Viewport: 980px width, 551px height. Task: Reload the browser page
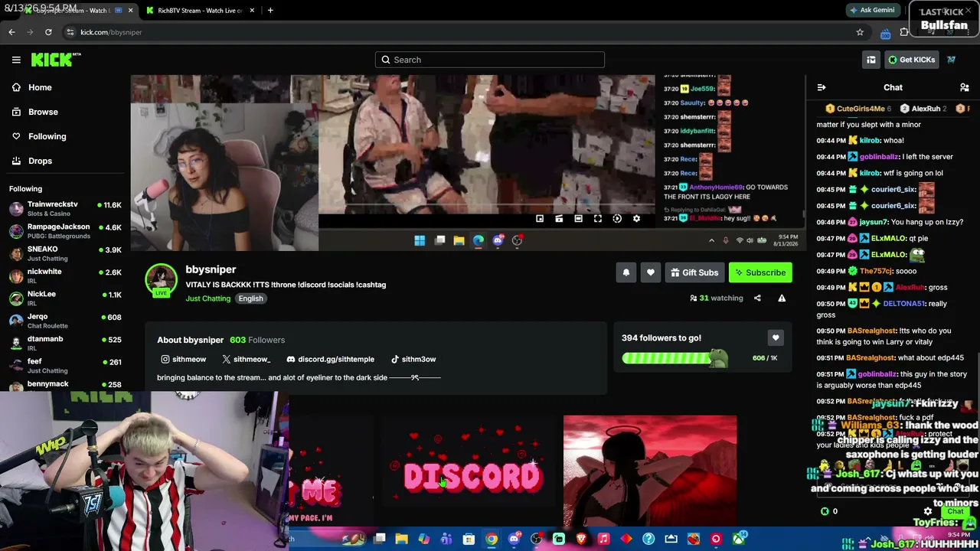48,32
